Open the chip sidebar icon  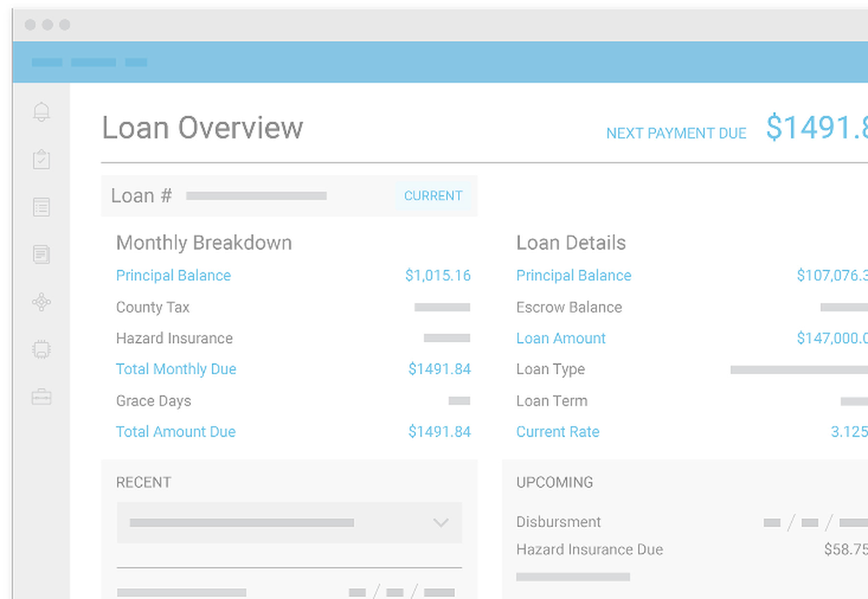coord(41,349)
